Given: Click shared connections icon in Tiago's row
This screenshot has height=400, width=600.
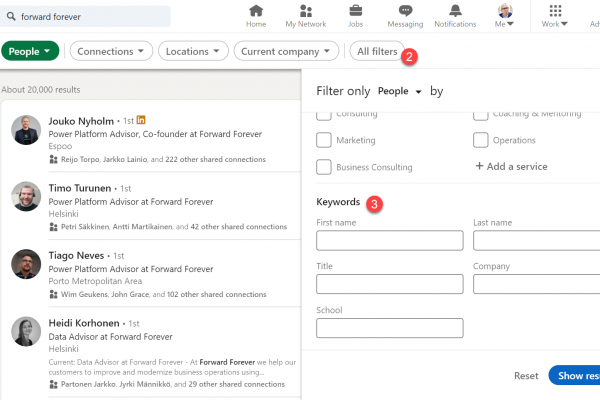Looking at the screenshot, I should [x=53, y=294].
